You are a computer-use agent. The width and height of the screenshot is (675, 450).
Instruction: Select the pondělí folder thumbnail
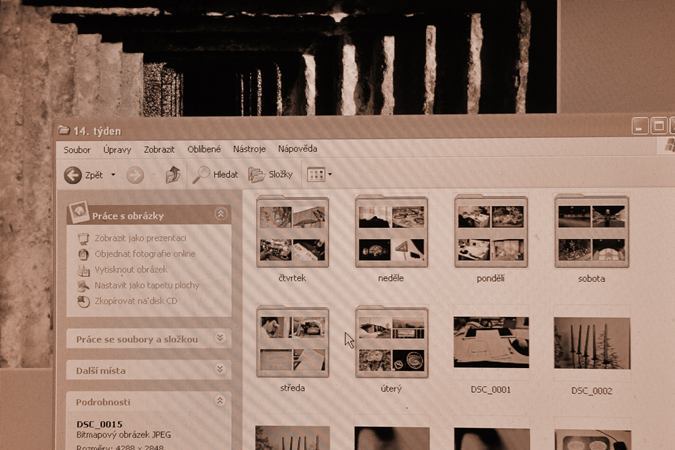click(x=491, y=232)
